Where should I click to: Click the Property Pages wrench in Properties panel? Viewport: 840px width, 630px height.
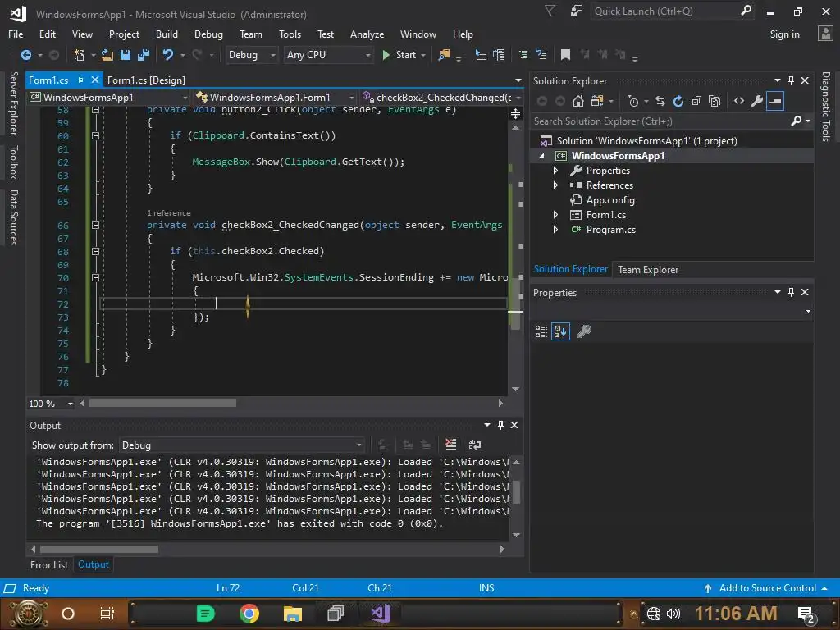click(584, 331)
